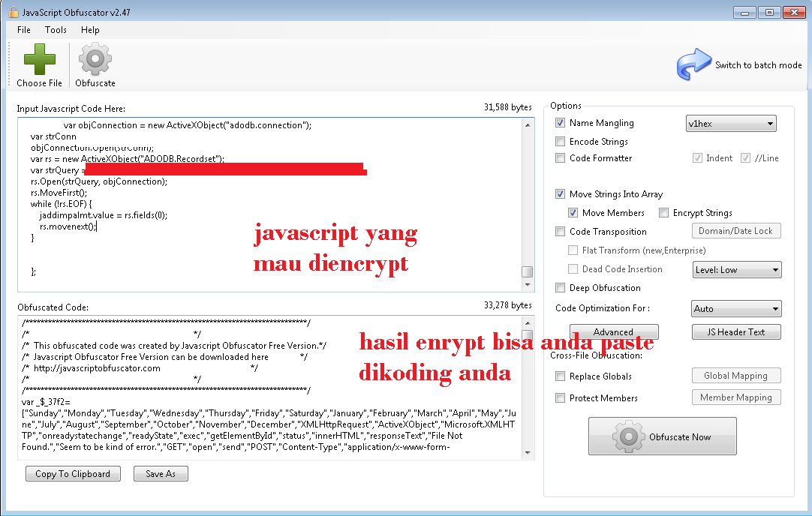Click input code scrollbar down arrow
The image size is (812, 516).
[527, 285]
